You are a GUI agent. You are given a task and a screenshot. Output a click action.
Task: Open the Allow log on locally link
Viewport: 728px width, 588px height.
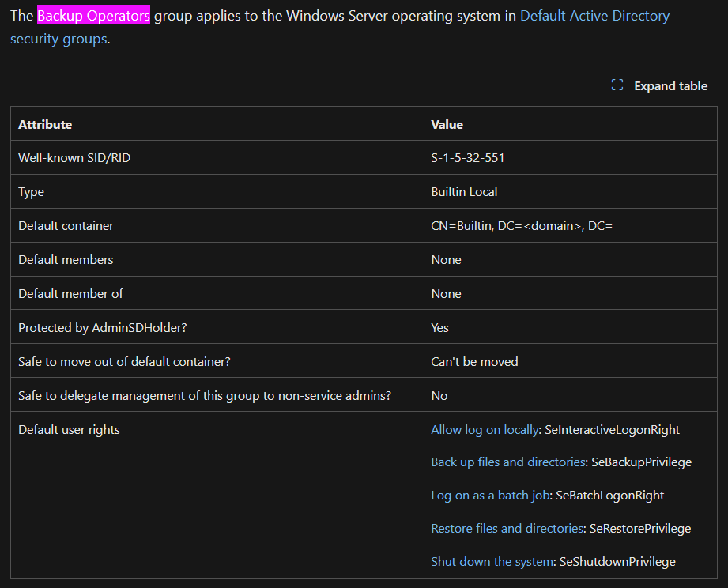pyautogui.click(x=485, y=430)
